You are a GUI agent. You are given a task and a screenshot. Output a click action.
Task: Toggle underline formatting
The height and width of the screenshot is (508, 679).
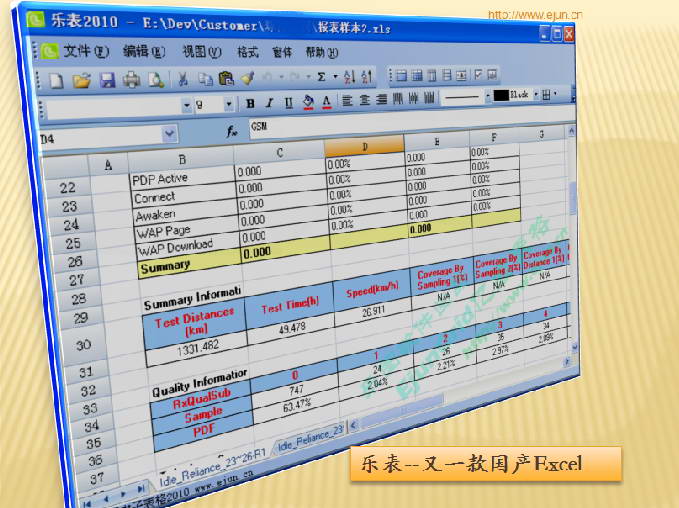point(288,103)
